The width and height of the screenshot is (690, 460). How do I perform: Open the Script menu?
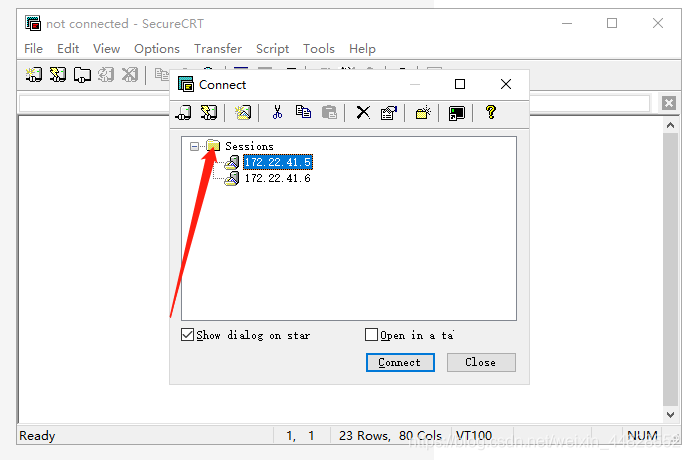(x=272, y=48)
